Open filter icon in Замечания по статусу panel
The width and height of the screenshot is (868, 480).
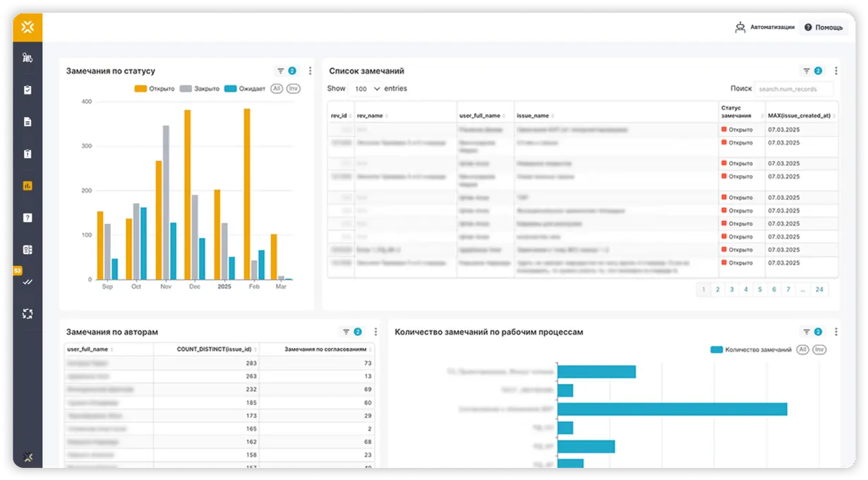click(281, 71)
